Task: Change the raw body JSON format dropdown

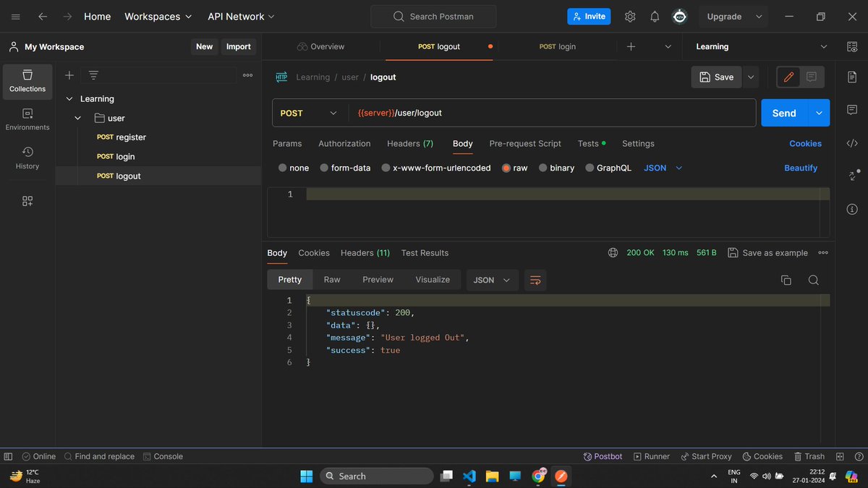Action: [x=663, y=168]
